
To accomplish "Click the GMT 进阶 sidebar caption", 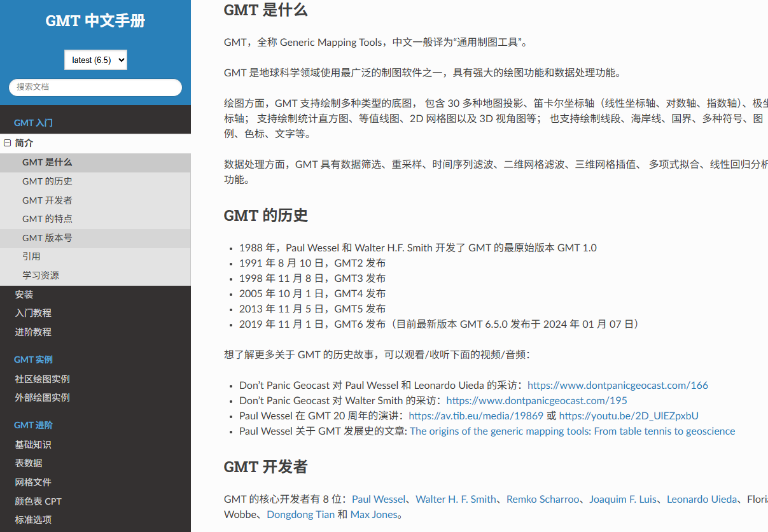I will pyautogui.click(x=33, y=425).
